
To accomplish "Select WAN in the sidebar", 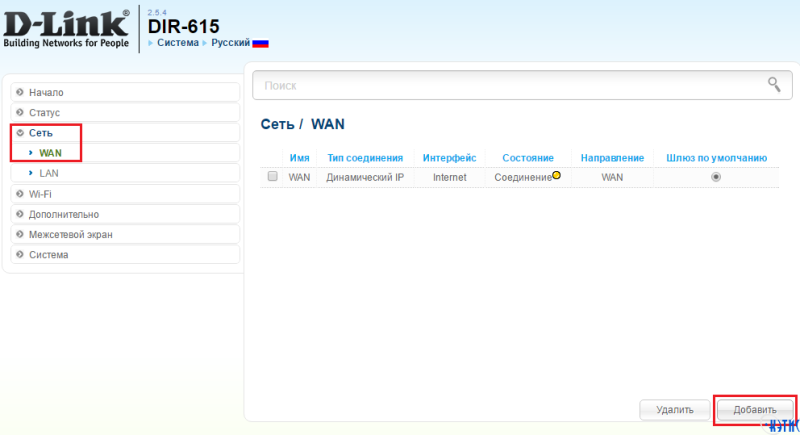I will tap(50, 153).
